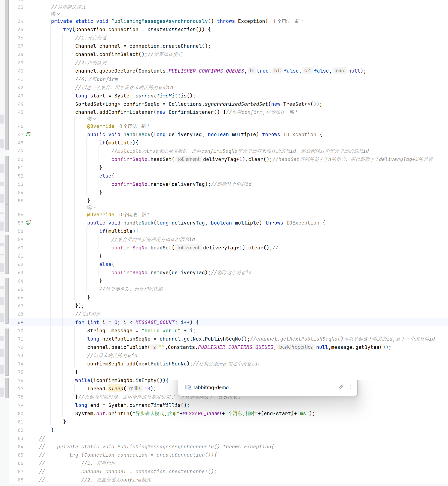Click MESSAGE_COUNT in the for loop
Viewport: 448px width, 486px height.
point(155,322)
